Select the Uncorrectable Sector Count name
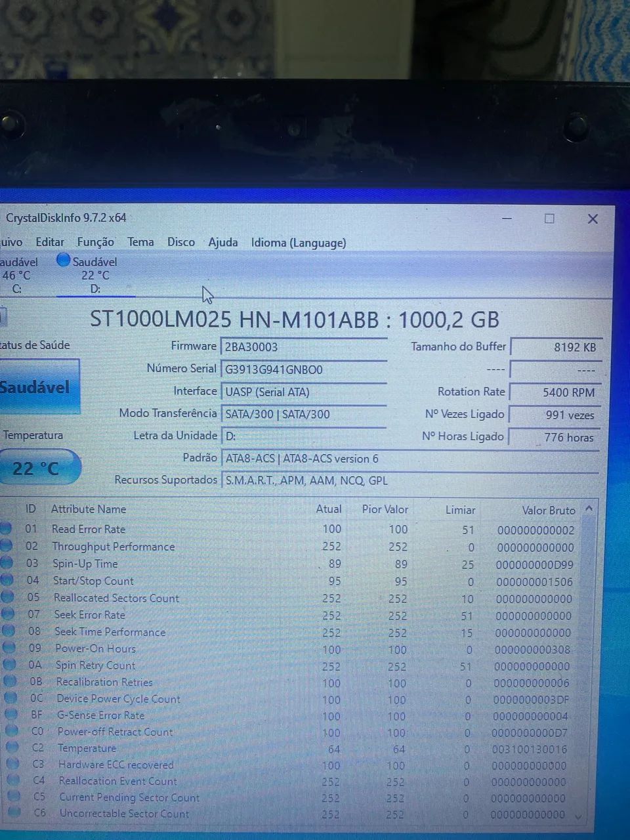The height and width of the screenshot is (840, 630). 124,814
